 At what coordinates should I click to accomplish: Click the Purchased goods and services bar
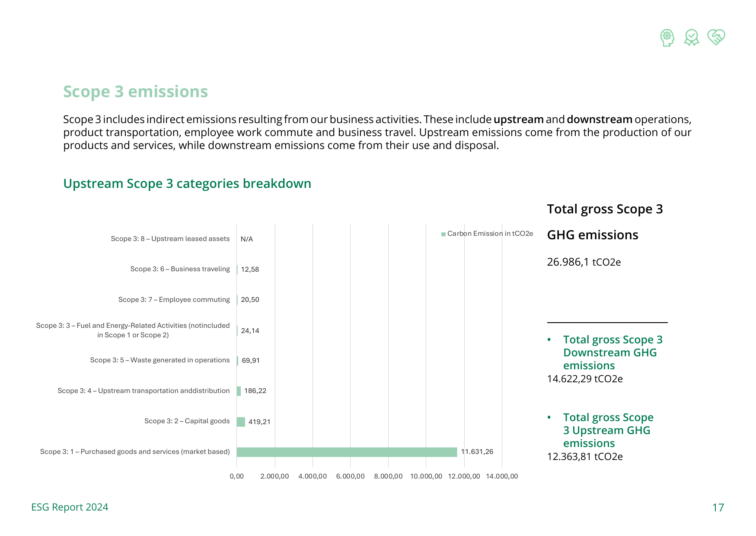click(x=347, y=452)
